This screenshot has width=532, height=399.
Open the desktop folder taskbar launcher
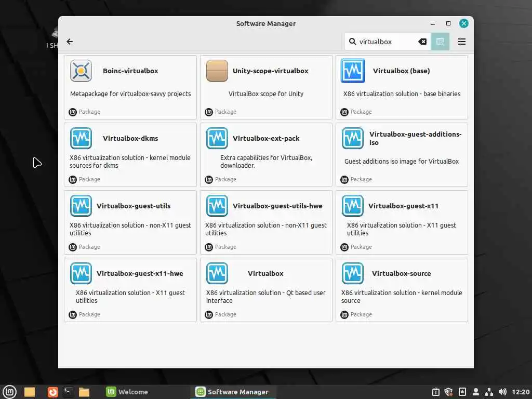click(30, 392)
